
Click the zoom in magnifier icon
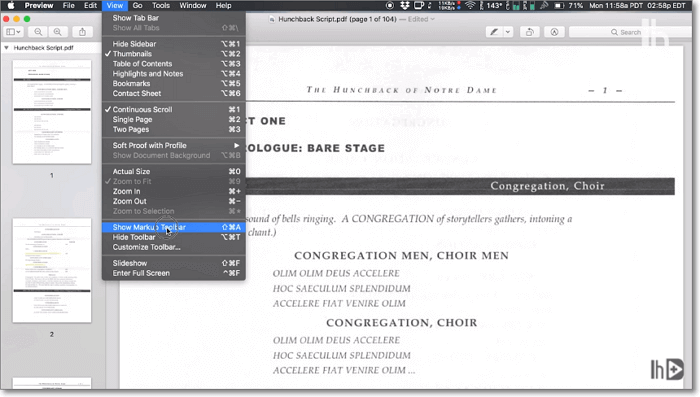[x=58, y=32]
